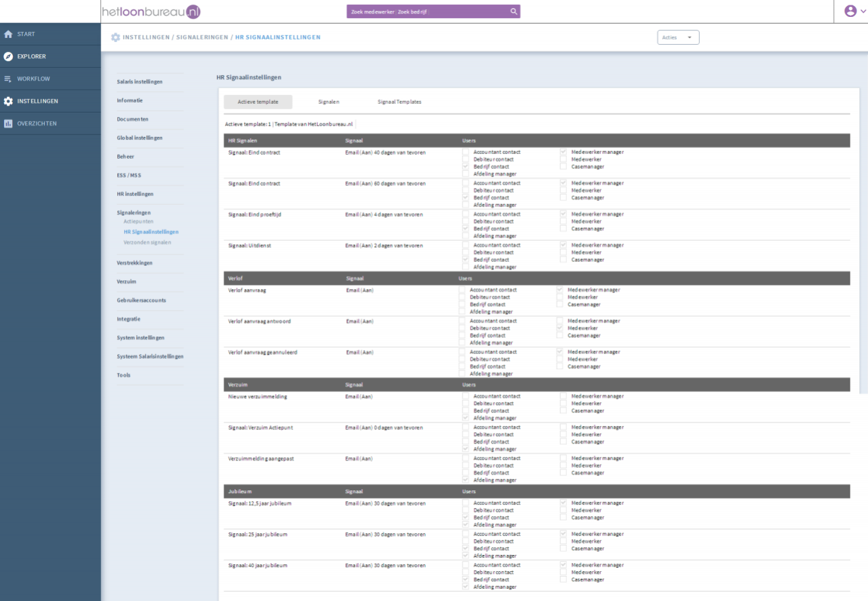Click the user profile avatar icon
Screen dimensions: 868x601
[850, 11]
